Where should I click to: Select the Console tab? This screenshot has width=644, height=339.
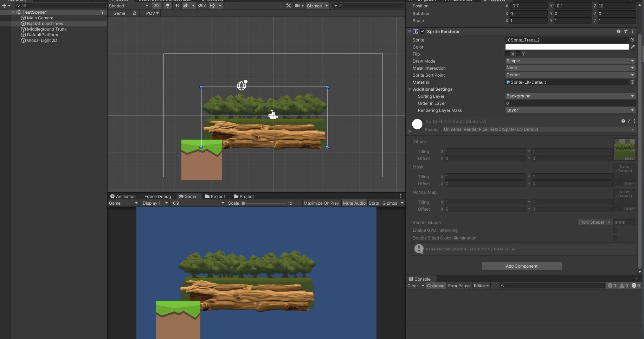click(x=420, y=279)
